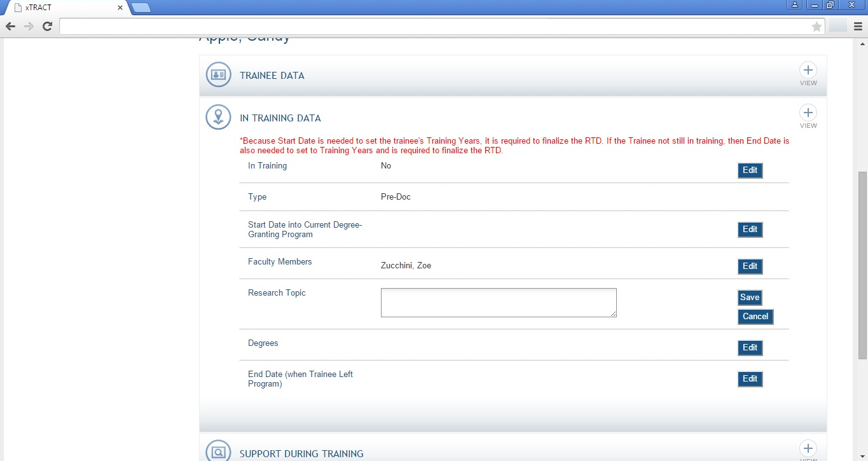Open a new browser tab
Screen dimensions: 868x461
tap(141, 8)
